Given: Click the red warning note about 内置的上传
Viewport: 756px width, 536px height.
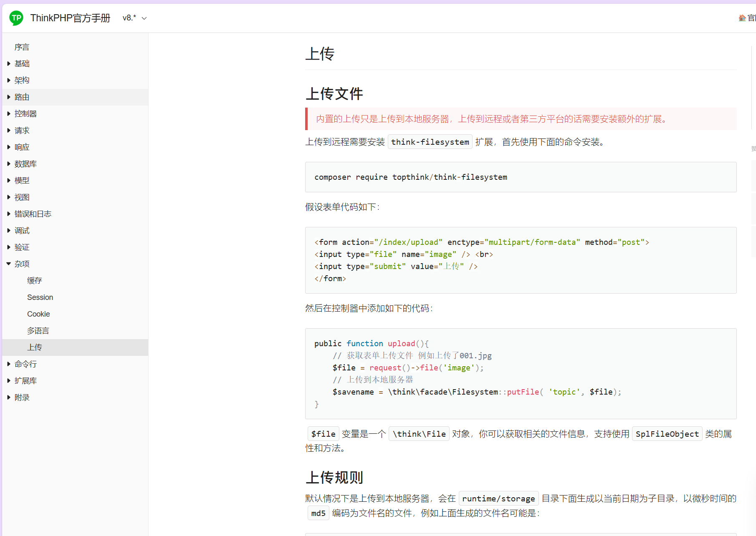Looking at the screenshot, I should tap(521, 119).
